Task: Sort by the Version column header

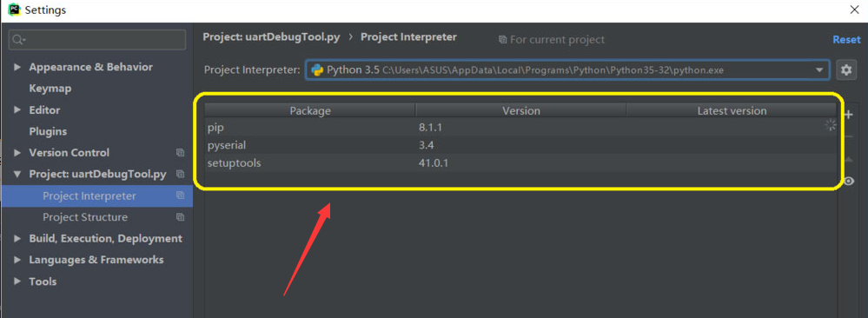Action: 521,110
